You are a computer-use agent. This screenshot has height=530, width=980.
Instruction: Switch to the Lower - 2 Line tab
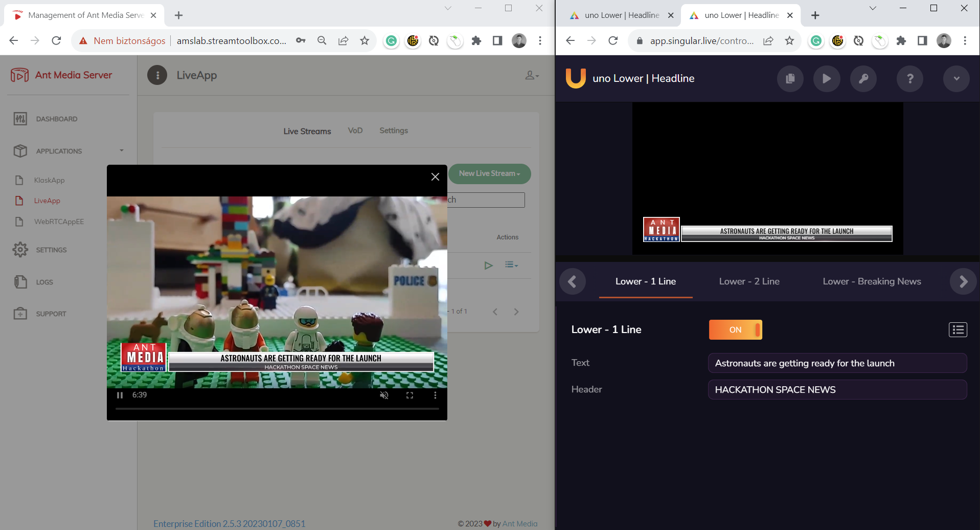[749, 281]
